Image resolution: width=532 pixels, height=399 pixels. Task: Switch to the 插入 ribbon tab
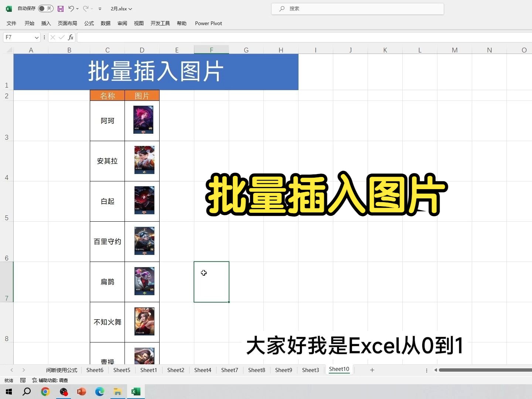pos(46,23)
